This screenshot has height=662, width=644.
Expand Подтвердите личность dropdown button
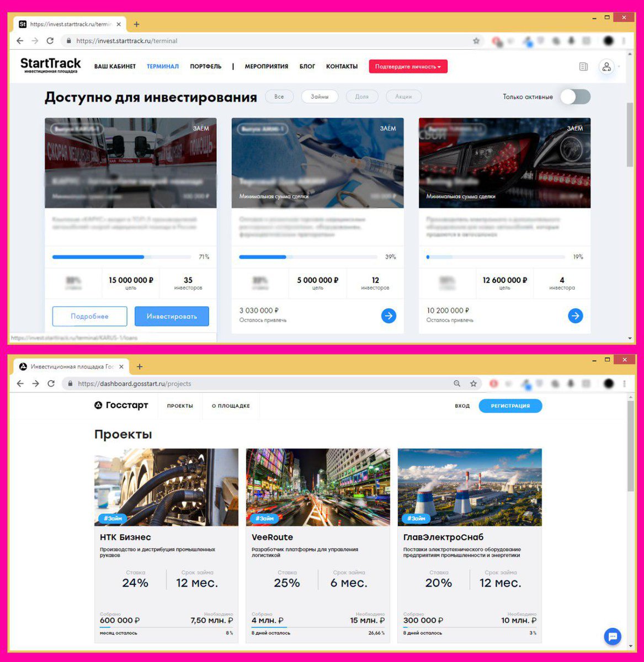click(x=408, y=66)
